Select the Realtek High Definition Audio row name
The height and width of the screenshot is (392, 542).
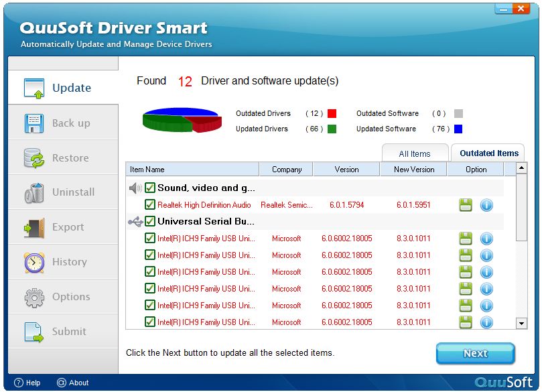coord(204,205)
